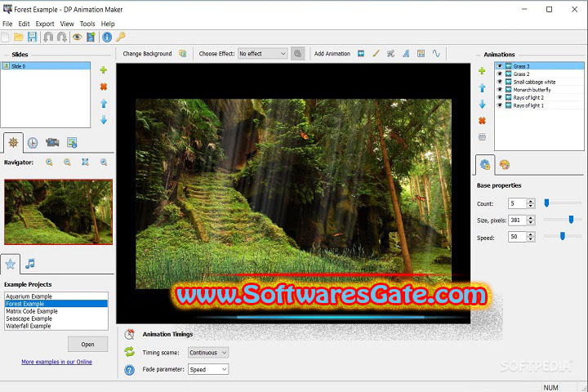Click the Animation Timings clock icon

tap(129, 334)
